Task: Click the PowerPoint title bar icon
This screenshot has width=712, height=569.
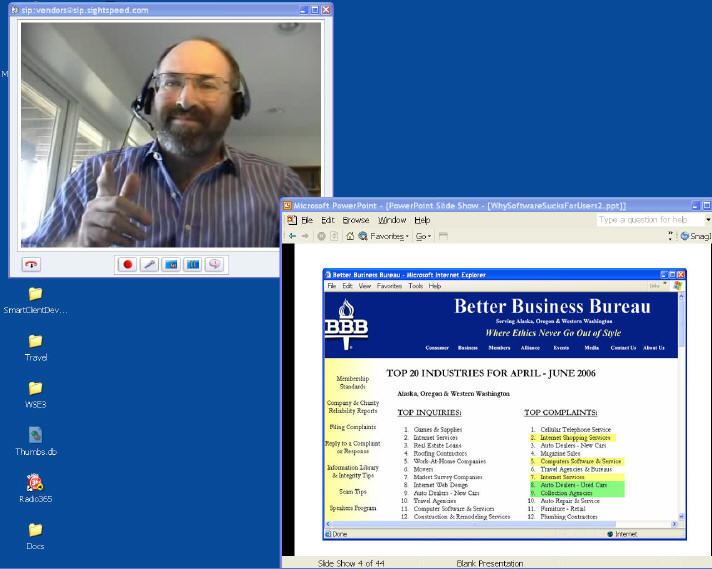Action: click(287, 206)
